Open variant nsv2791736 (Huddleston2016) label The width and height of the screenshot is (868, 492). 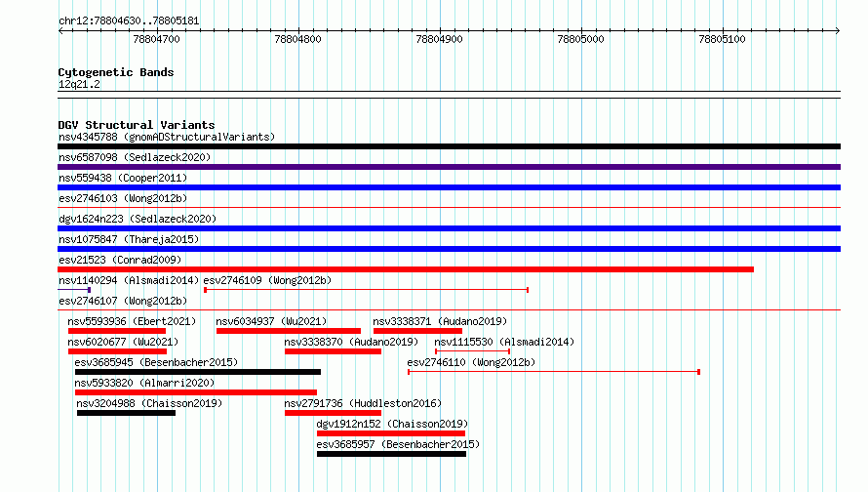click(x=363, y=403)
